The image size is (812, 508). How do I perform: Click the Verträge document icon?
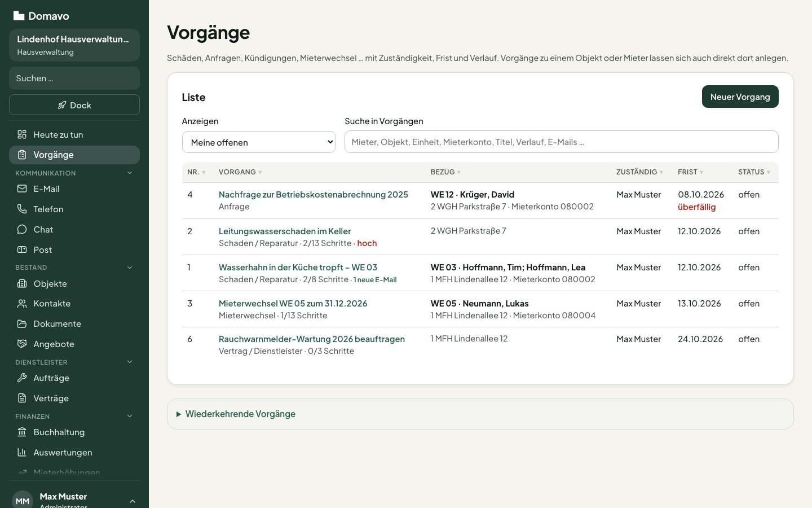point(22,398)
